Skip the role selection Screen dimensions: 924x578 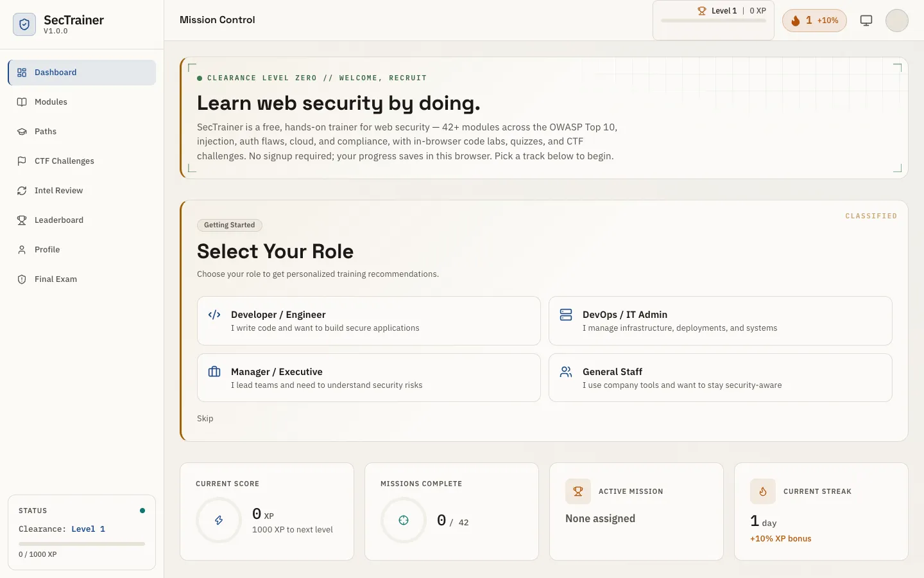205,419
